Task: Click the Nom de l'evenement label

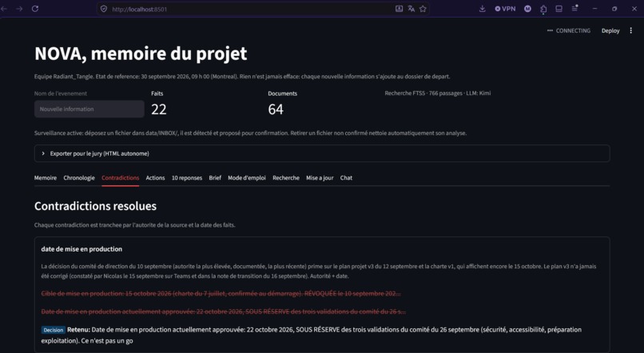Action: [61, 93]
